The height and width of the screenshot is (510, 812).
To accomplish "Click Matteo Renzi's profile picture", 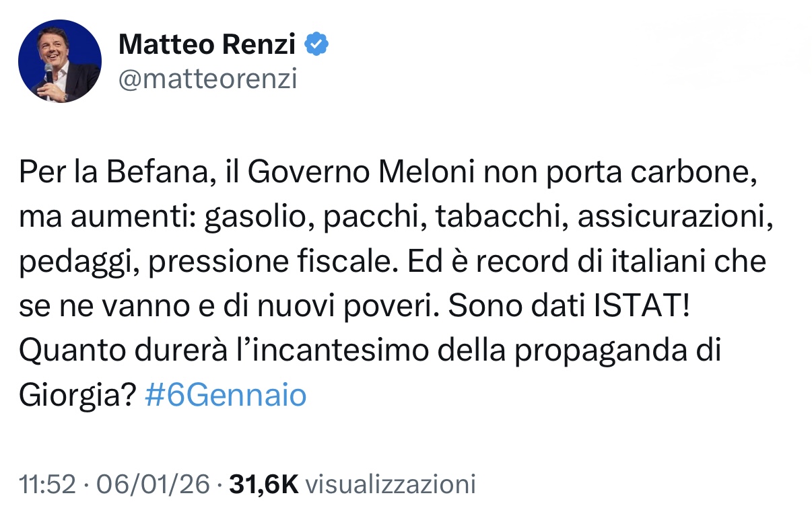I will pyautogui.click(x=60, y=61).
